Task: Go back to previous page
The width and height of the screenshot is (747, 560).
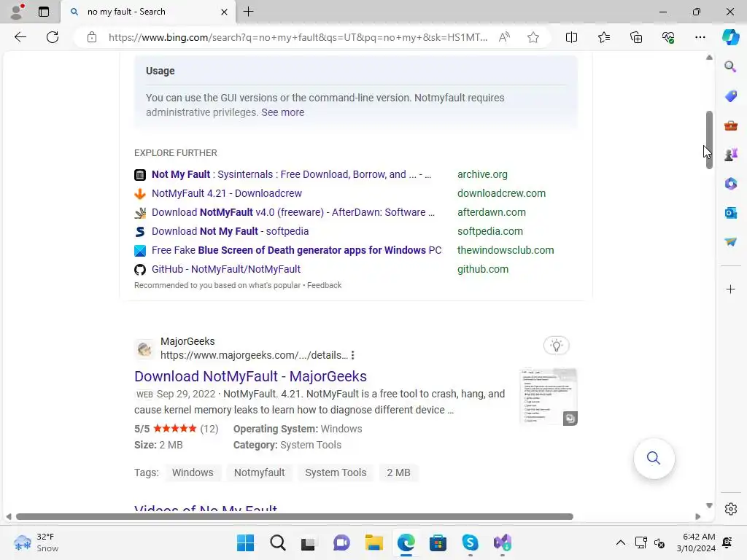Action: pyautogui.click(x=20, y=37)
